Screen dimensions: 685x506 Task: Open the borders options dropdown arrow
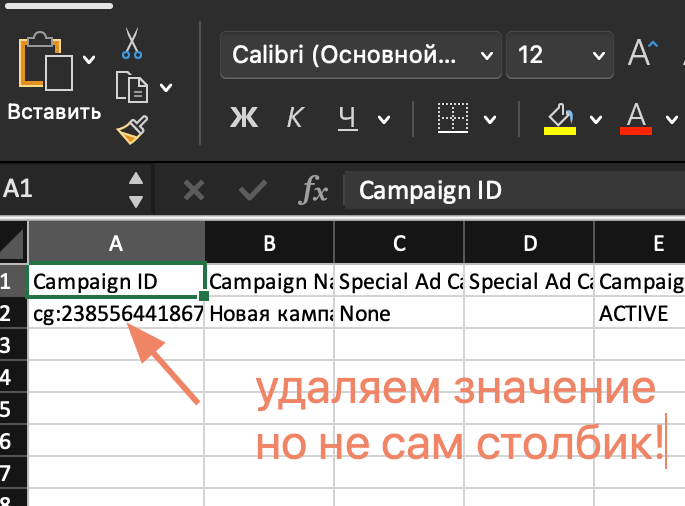tap(490, 119)
